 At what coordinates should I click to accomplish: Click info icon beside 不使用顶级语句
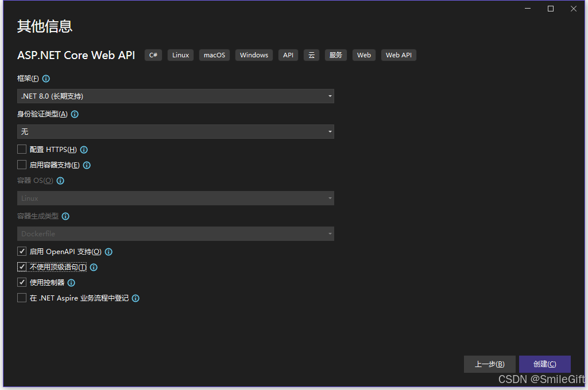coord(94,267)
